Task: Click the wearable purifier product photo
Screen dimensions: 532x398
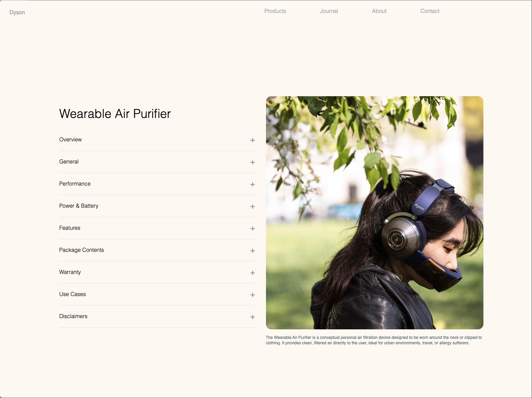Action: point(374,213)
